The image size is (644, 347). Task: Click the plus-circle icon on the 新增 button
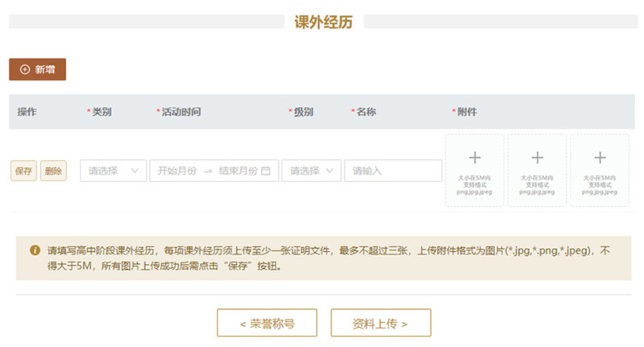coord(24,70)
